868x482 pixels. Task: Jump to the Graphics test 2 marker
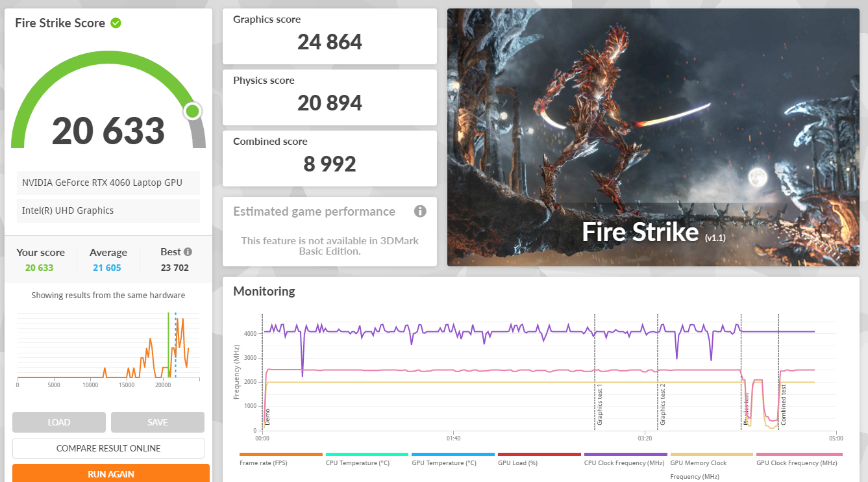click(x=662, y=404)
